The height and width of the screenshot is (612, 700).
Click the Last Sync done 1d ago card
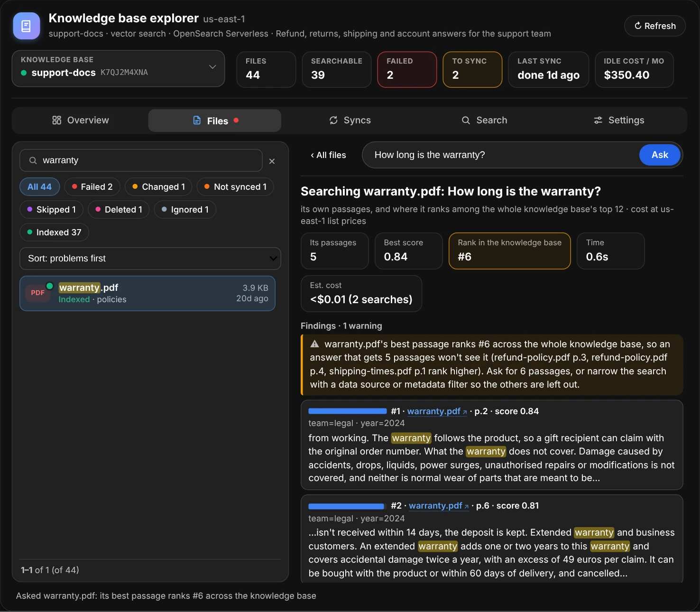[549, 70]
